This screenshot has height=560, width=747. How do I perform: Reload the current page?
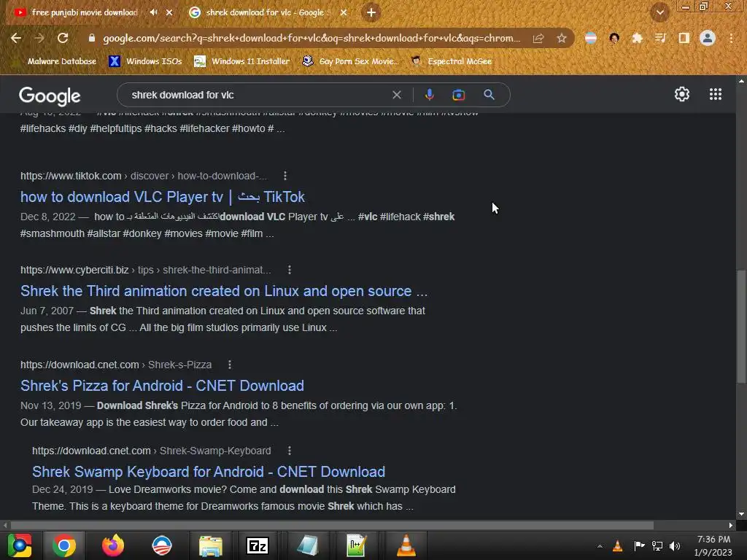[63, 38]
